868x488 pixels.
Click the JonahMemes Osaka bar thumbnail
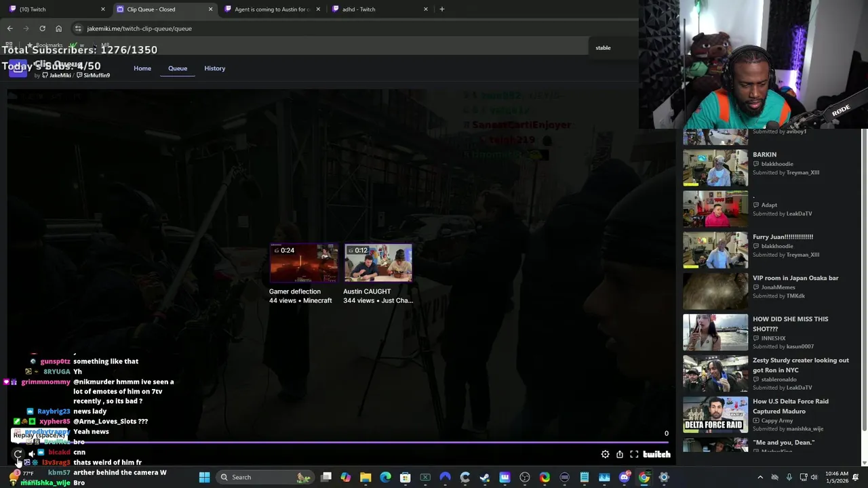point(715,291)
